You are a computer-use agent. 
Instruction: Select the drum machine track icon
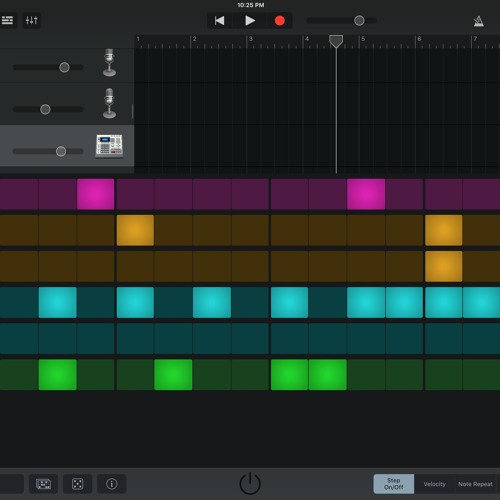109,146
